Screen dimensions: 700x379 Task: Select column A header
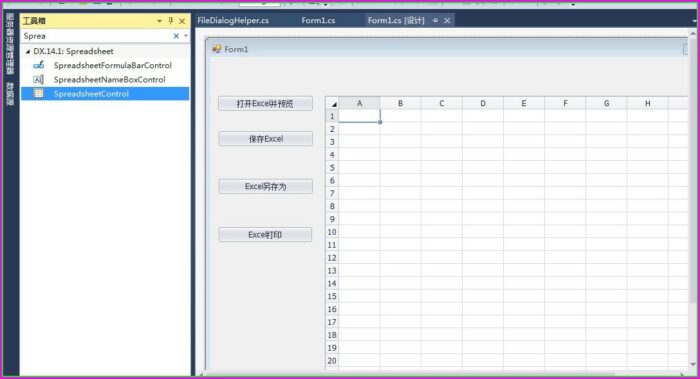click(x=359, y=104)
